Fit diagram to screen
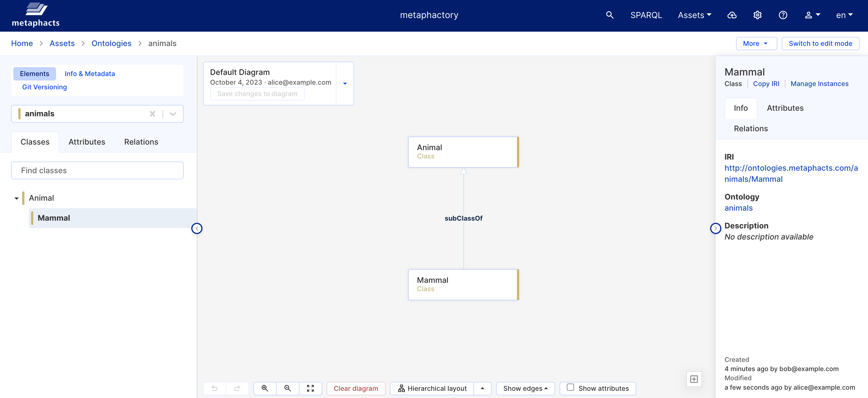Viewport: 868px width, 398px height. (310, 388)
